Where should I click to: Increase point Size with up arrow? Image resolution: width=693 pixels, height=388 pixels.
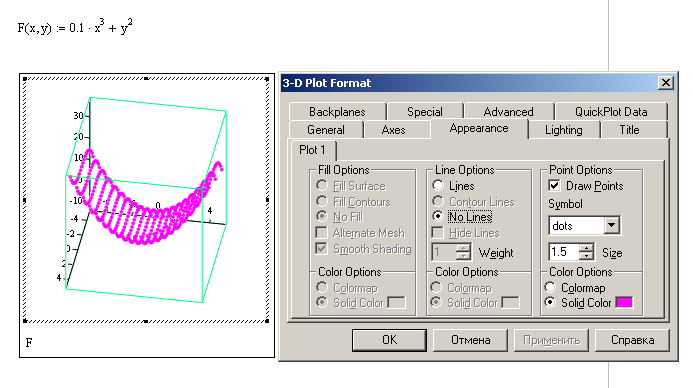[x=586, y=248]
